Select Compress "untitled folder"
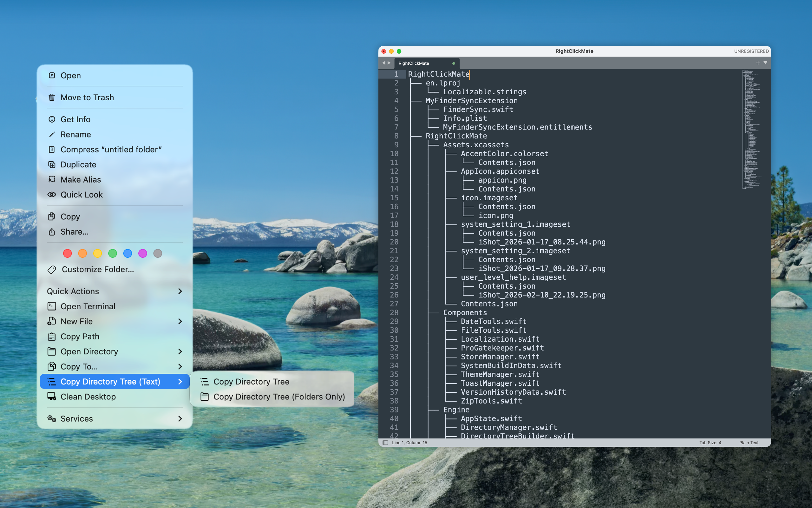Image resolution: width=812 pixels, height=508 pixels. pyautogui.click(x=115, y=150)
